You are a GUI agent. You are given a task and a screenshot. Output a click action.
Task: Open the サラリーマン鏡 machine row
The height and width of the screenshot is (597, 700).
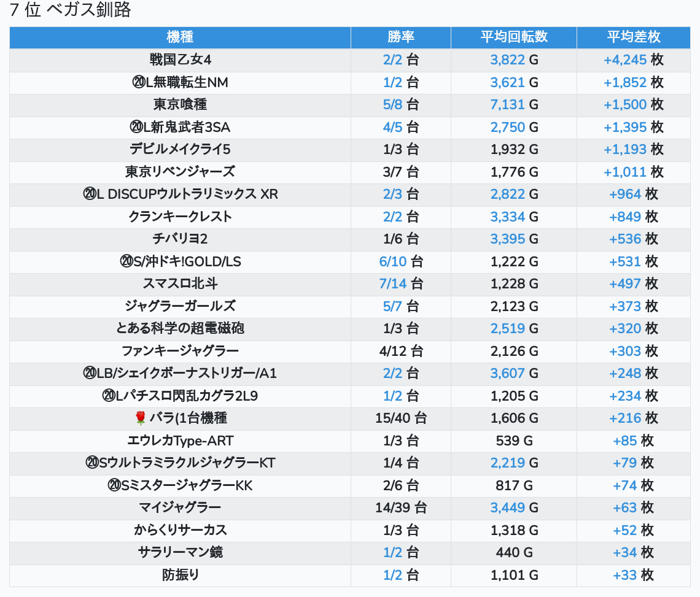[x=180, y=552]
